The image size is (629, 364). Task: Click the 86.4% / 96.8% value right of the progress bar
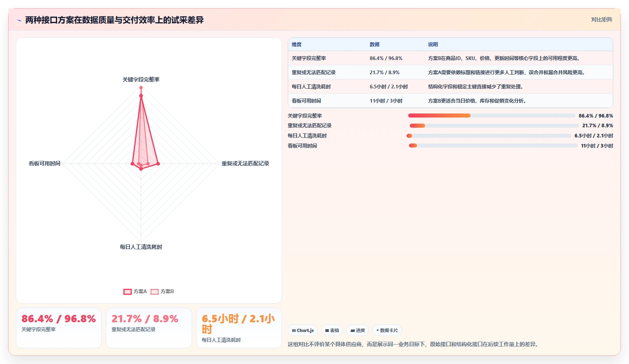click(596, 116)
